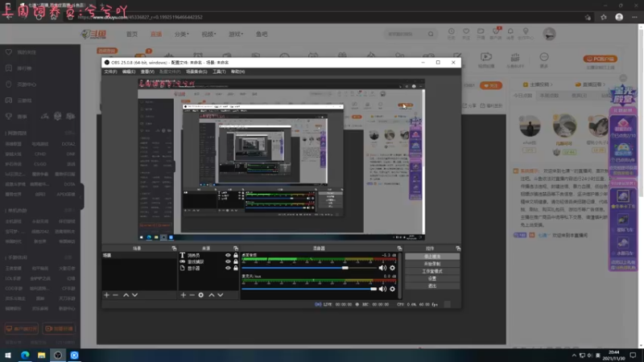Viewport: 644px width, 362px height.
Task: Expand the 视频 dropdown in Douyu navigation
Action: (208, 34)
